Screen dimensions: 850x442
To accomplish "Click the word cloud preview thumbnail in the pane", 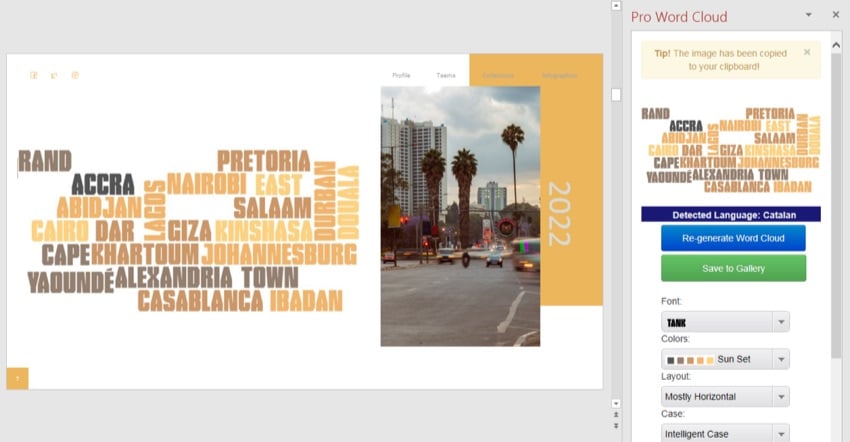I will point(730,150).
